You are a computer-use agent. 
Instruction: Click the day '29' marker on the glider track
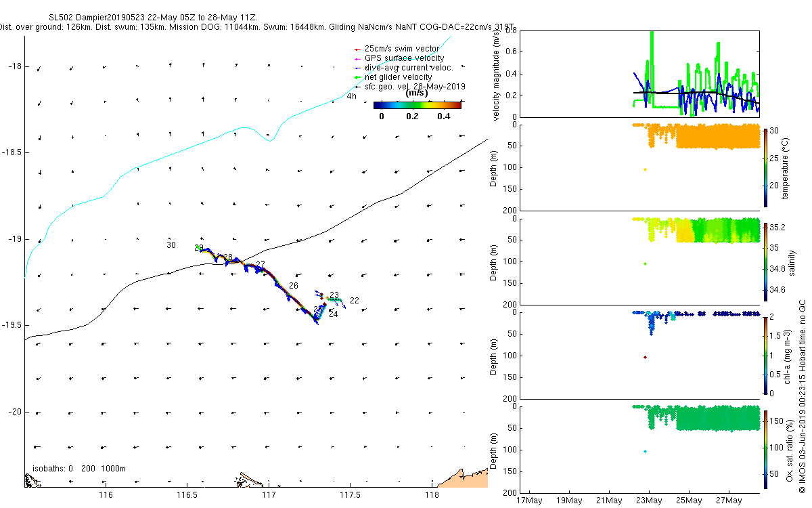(199, 248)
